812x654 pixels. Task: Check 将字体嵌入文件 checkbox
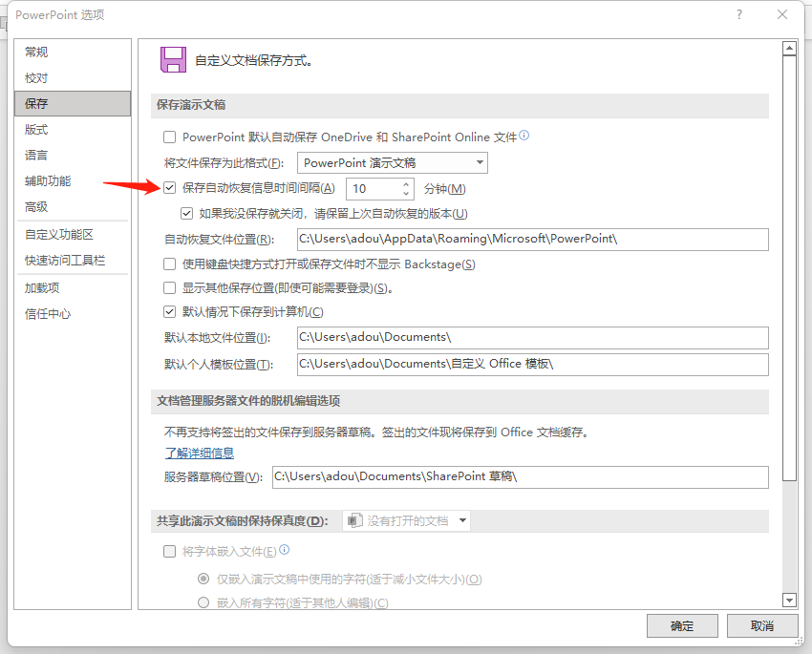[x=169, y=551]
